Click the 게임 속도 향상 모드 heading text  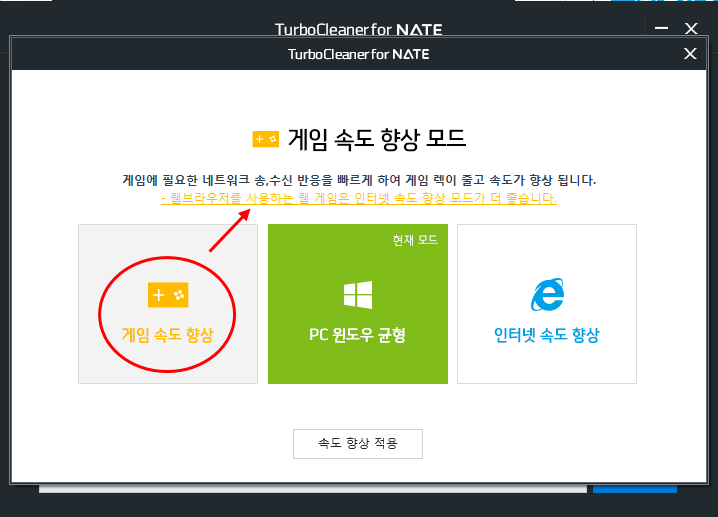376,139
